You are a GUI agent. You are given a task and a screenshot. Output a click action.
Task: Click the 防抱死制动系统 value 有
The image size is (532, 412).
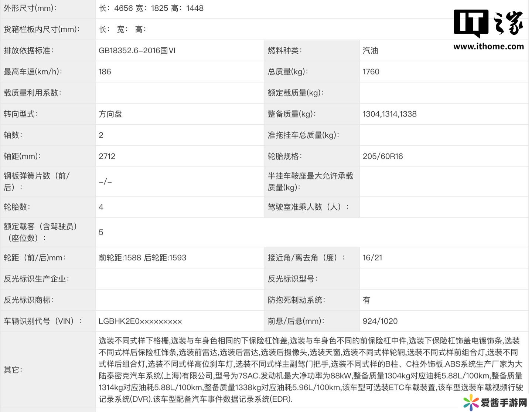pyautogui.click(x=366, y=300)
